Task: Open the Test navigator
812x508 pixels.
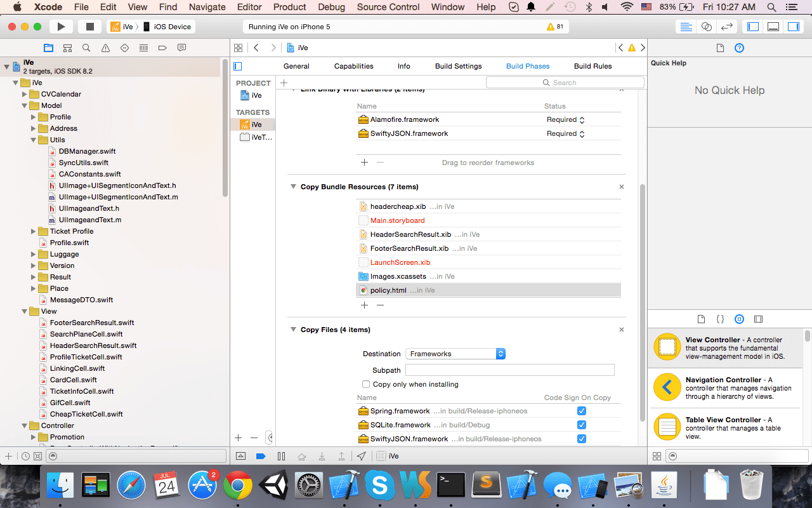Action: (124, 48)
